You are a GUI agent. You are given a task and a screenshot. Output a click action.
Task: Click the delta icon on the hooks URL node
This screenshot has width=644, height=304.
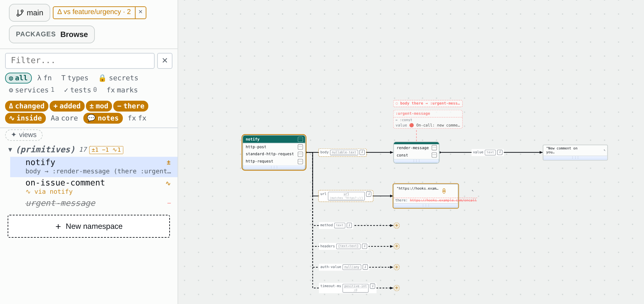(444, 191)
